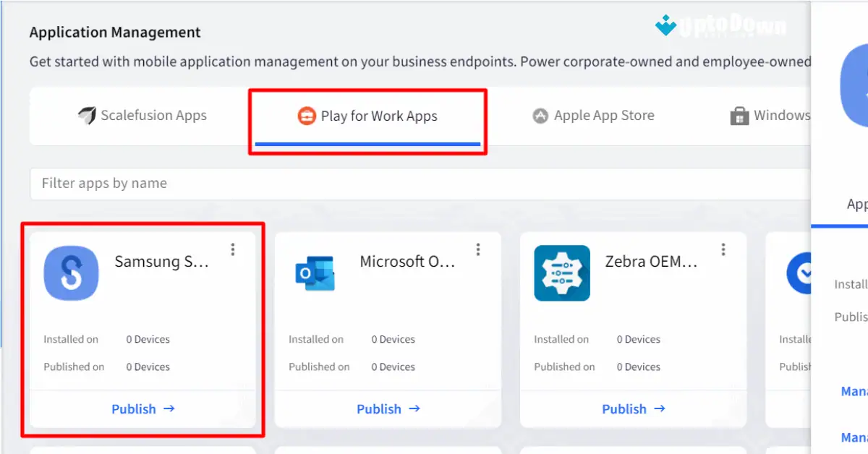Select the Apple App Store tab
Image resolution: width=868 pixels, height=454 pixels.
click(603, 115)
